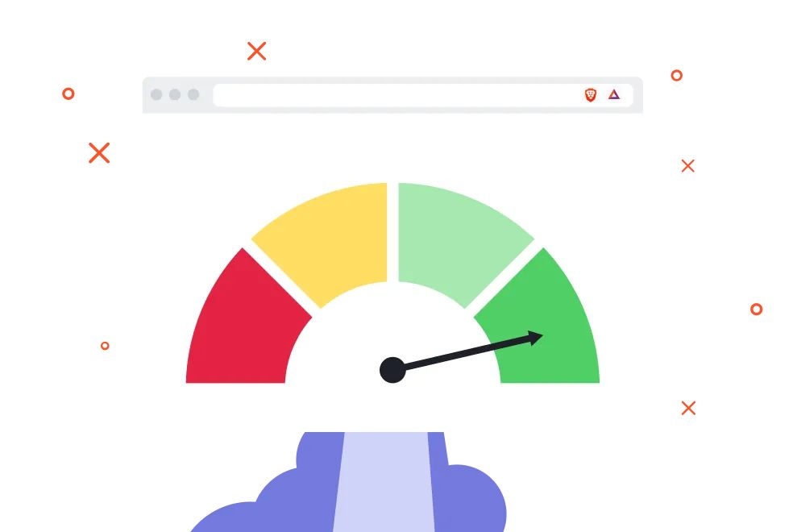Click the orange X above the browser bar
This screenshot has width=793, height=532.
[257, 51]
